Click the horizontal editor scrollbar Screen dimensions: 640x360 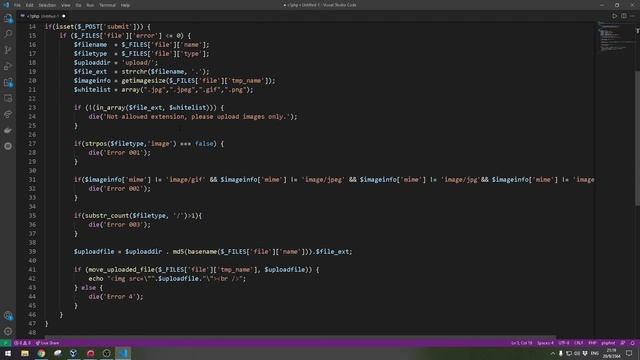click(x=300, y=337)
